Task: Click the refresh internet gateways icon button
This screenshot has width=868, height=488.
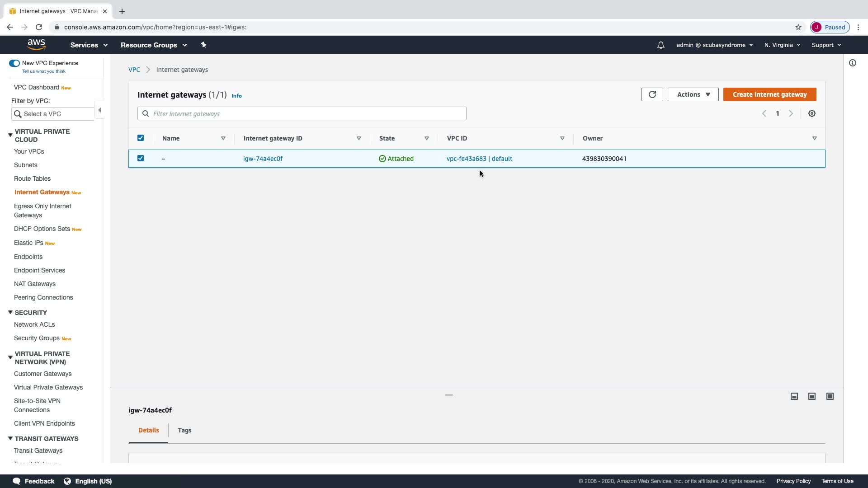Action: (652, 94)
